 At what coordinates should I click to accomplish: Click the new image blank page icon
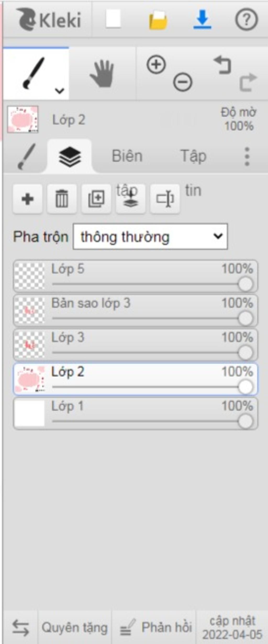tap(113, 19)
